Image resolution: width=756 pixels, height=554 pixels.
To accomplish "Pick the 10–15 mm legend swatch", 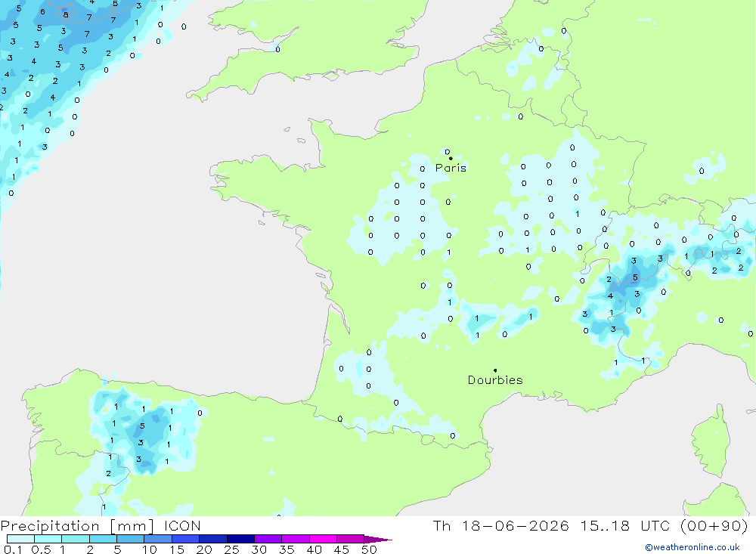I will pyautogui.click(x=158, y=539).
